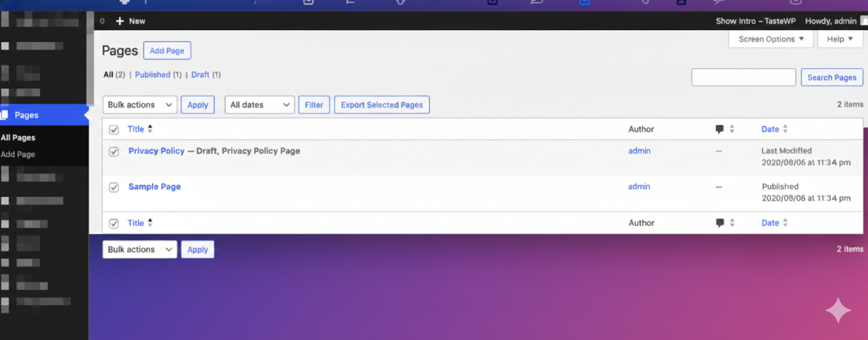Click the Pages icon in sidebar
868x340 pixels.
[5, 115]
